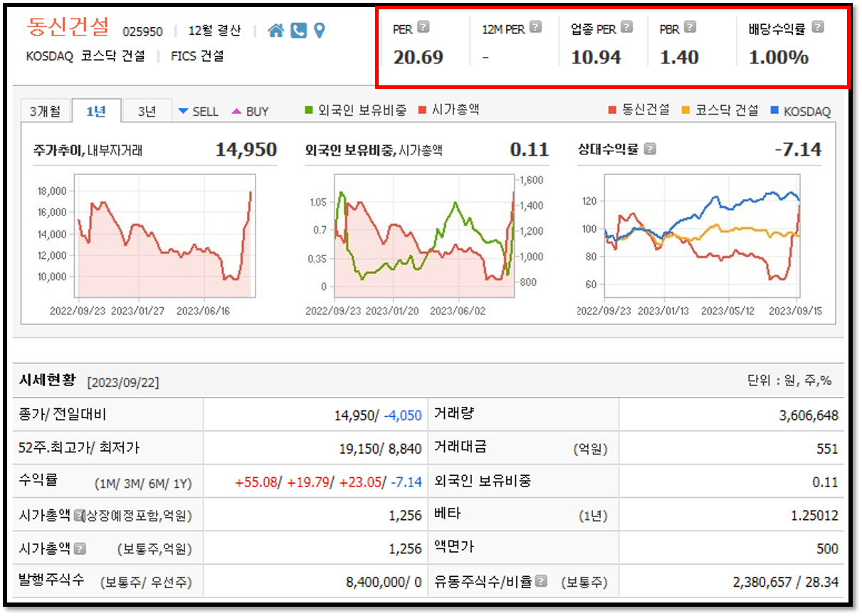
Task: Click orange 코스닥 건설 legend swatch
Action: pyautogui.click(x=685, y=110)
